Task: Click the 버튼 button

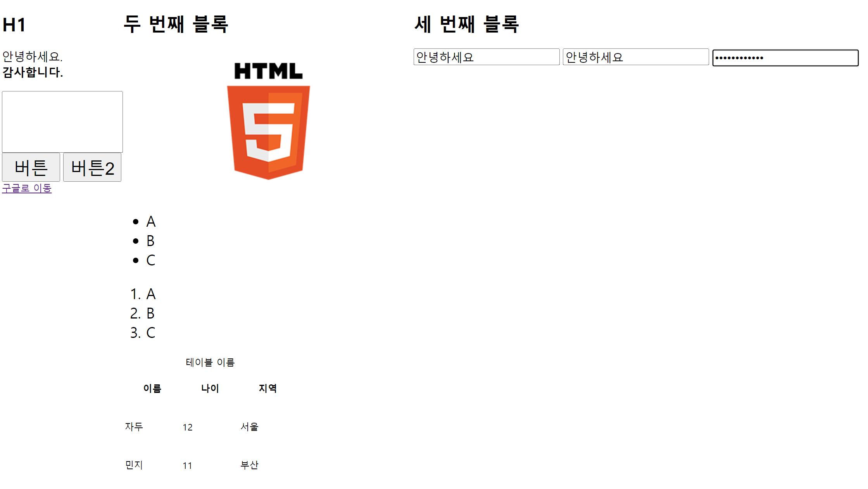Action: [31, 167]
